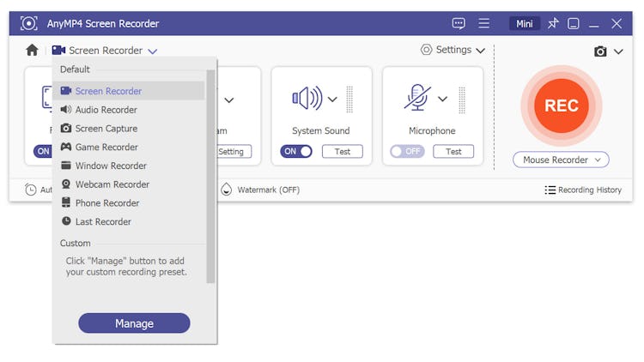Click the AnyMP4 Screen Recorder logo icon

28,23
